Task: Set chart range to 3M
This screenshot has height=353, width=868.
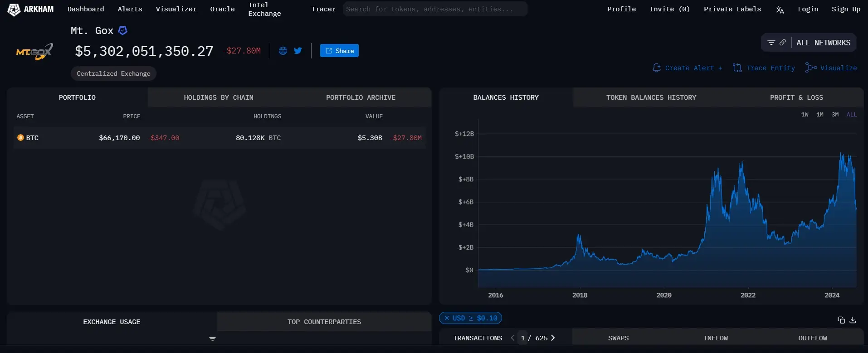Action: point(835,115)
